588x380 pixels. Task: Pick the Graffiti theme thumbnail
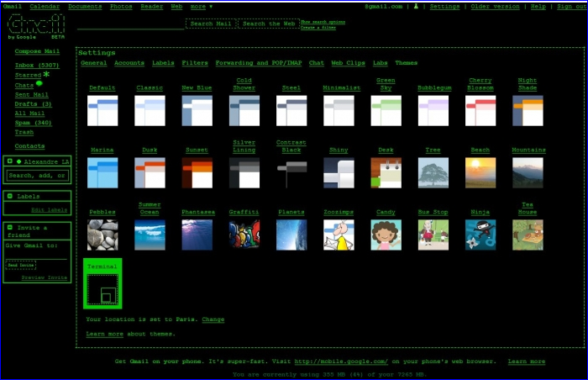[244, 235]
